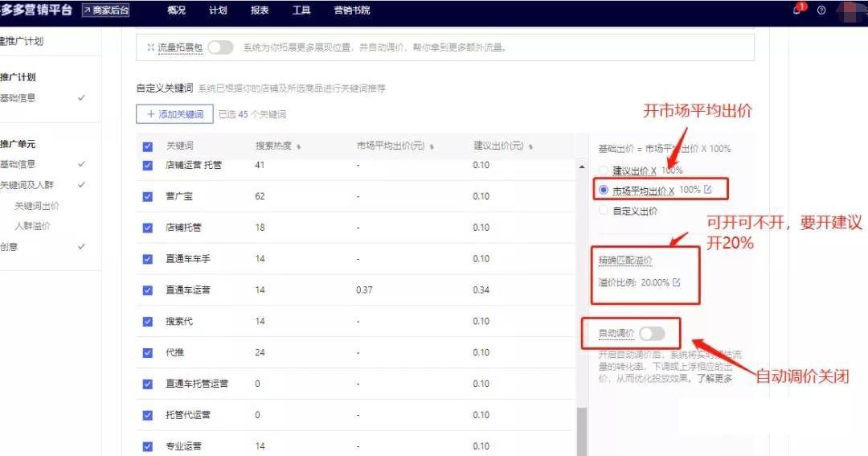Image resolution: width=868 pixels, height=456 pixels.
Task: Click the 商家后台 button
Action: [x=106, y=10]
